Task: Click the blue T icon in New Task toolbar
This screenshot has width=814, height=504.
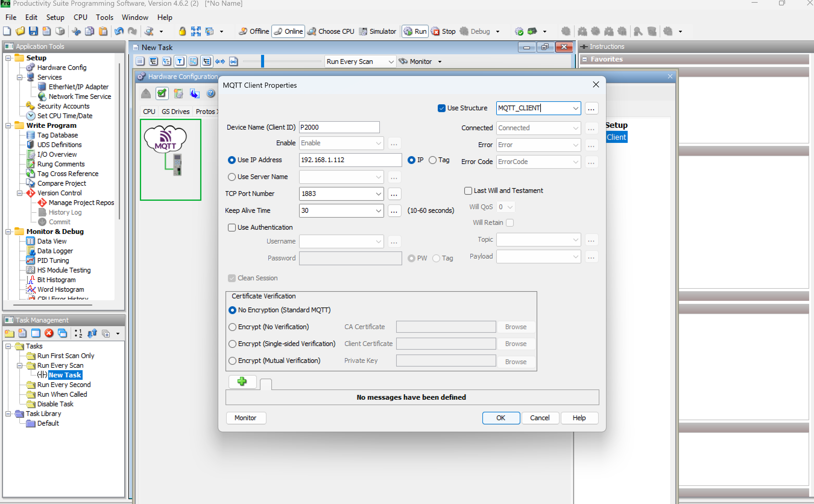Action: point(180,61)
